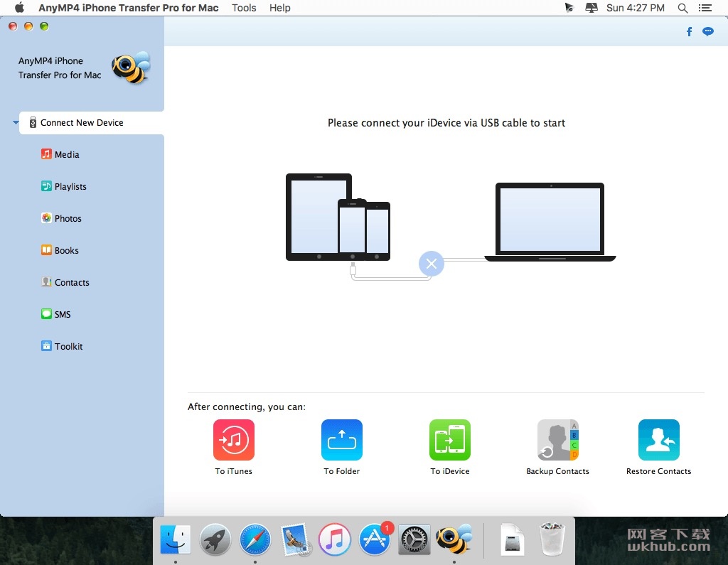This screenshot has width=728, height=565.
Task: Open Playlists in the sidebar
Action: (63, 186)
